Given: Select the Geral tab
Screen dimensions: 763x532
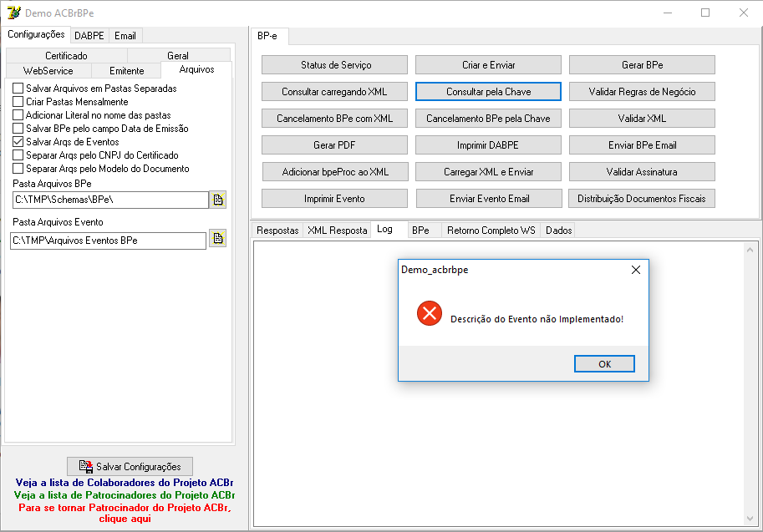Looking at the screenshot, I should pos(178,55).
